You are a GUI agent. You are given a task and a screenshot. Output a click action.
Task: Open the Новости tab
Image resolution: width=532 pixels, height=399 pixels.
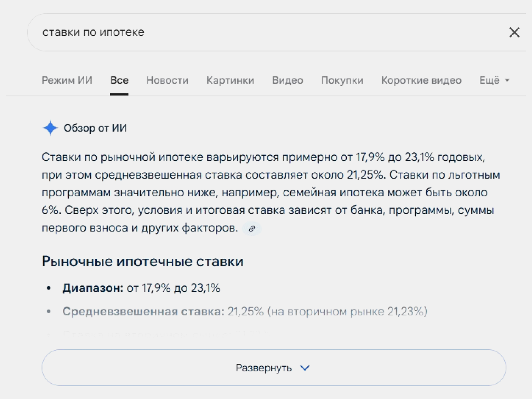(167, 80)
